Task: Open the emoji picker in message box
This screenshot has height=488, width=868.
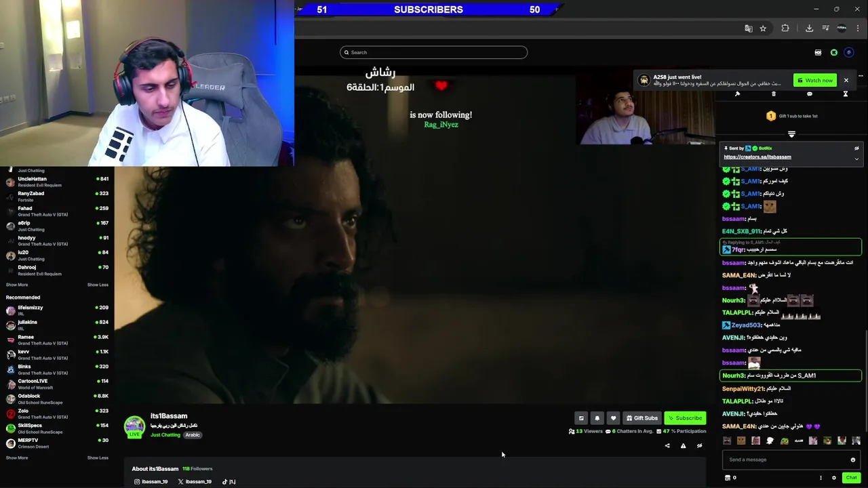Action: (853, 460)
